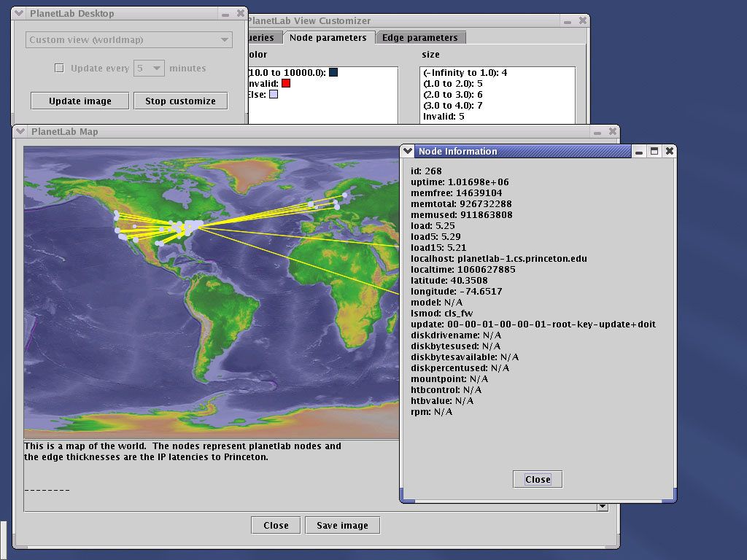Image resolution: width=747 pixels, height=560 pixels.
Task: Open the PlanetLab Map window menu icon
Action: coord(20,132)
